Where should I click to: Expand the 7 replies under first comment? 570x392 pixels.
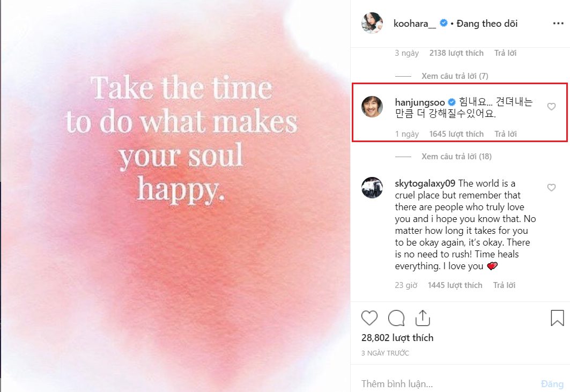pyautogui.click(x=455, y=76)
